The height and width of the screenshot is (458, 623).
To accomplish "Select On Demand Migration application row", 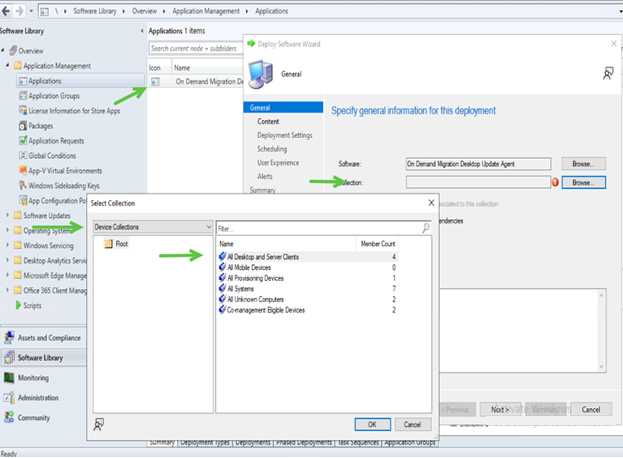I will point(195,81).
